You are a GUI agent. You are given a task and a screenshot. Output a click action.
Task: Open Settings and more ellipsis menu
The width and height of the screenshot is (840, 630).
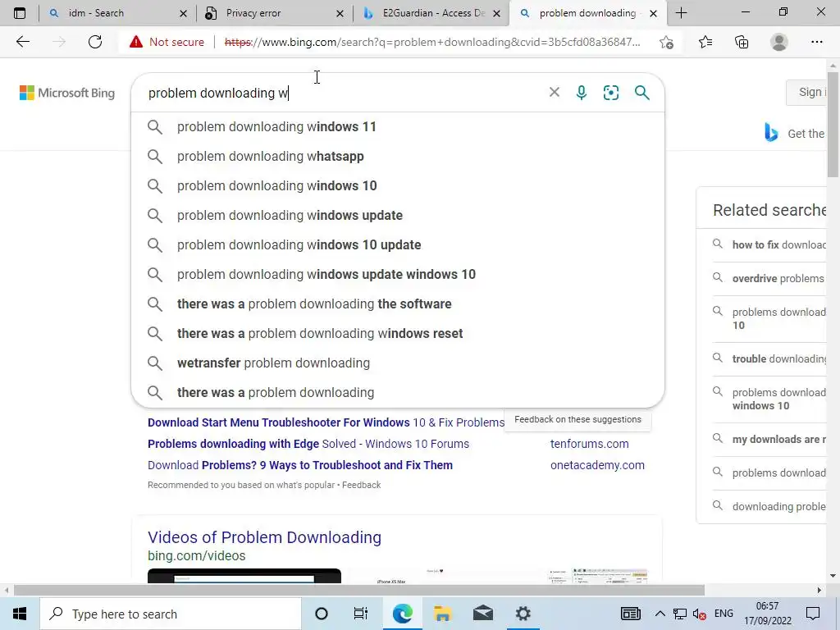816,42
